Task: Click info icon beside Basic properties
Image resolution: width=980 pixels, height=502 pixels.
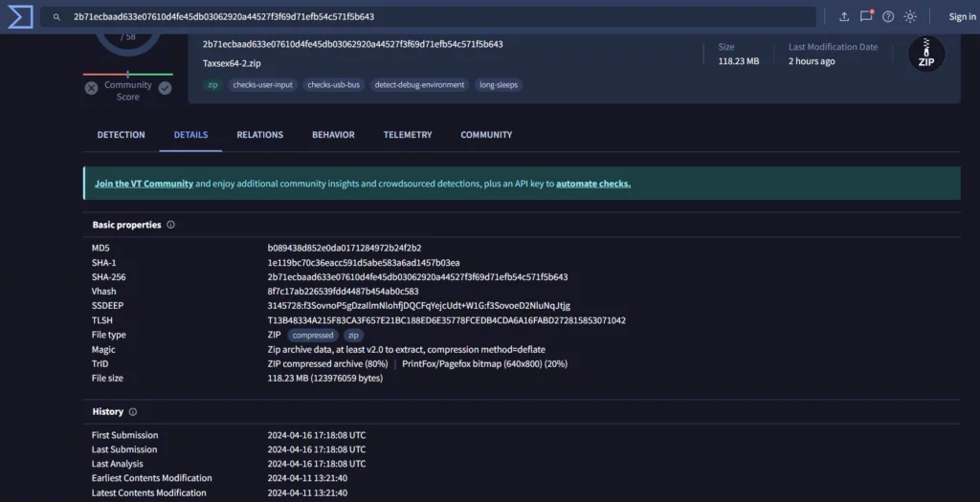Action: click(x=171, y=225)
